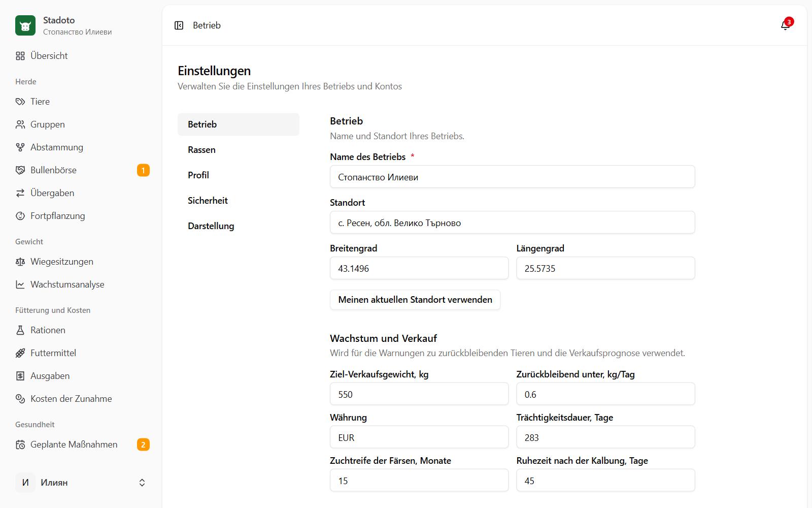This screenshot has width=812, height=508.
Task: Click the Stadoto cow logo icon
Action: pos(25,25)
